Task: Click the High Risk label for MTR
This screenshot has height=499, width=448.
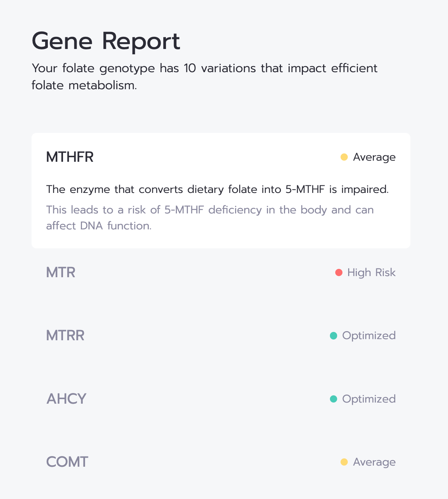Action: coord(371,273)
